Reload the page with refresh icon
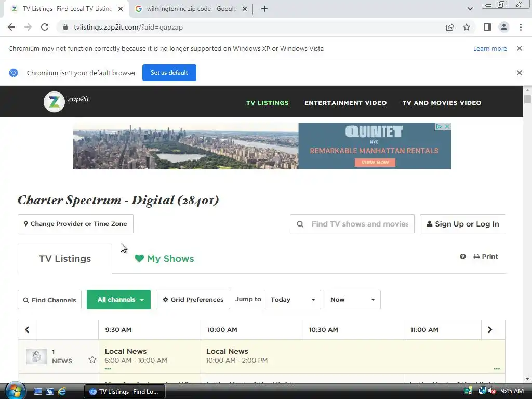 click(x=45, y=27)
